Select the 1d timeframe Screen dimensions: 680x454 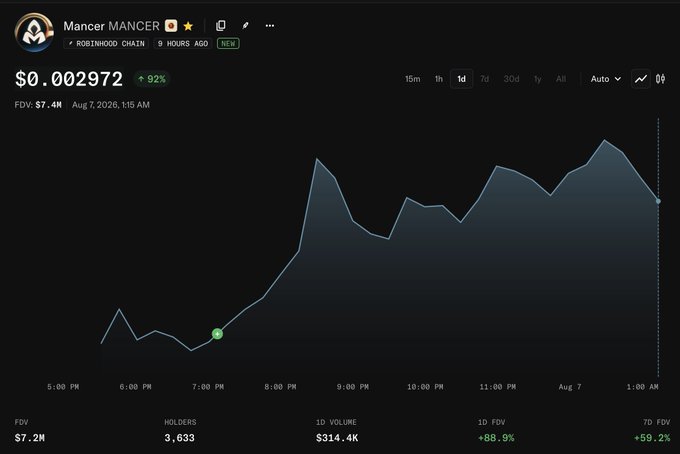tap(461, 79)
